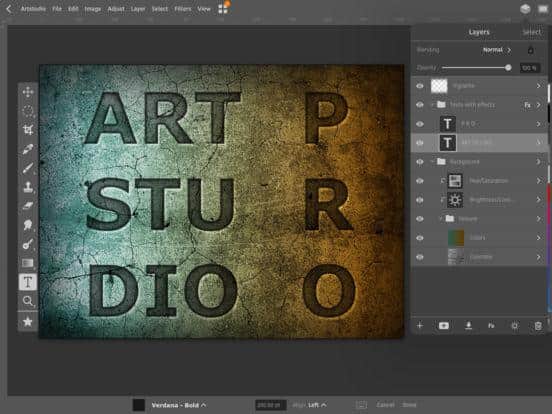
Task: Choose the Eyedropper tool
Action: 28,149
